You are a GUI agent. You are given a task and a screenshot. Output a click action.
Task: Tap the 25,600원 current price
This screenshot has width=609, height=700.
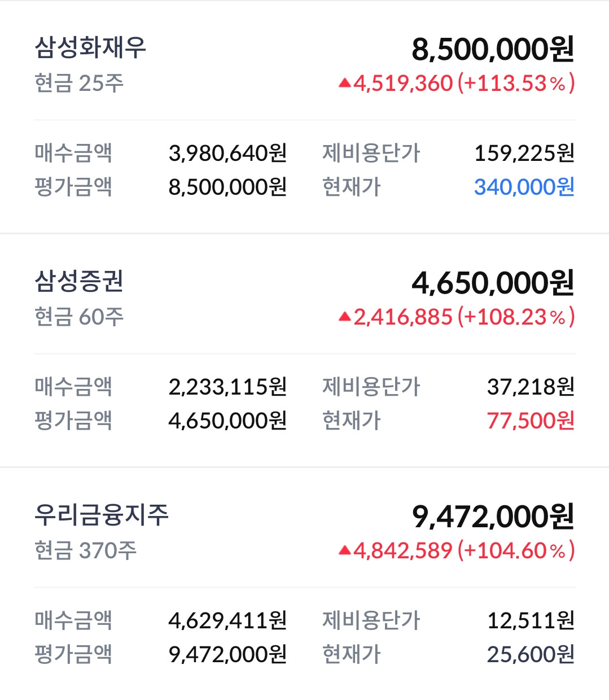pyautogui.click(x=531, y=654)
